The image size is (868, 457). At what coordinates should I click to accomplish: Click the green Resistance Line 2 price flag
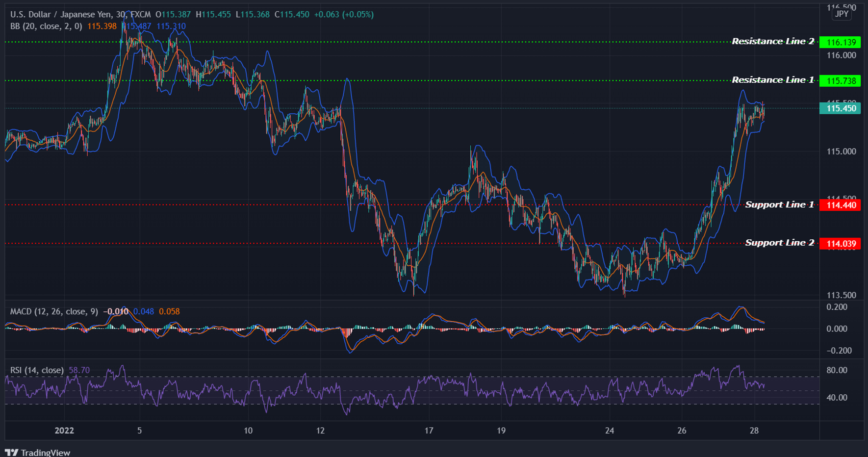click(840, 43)
